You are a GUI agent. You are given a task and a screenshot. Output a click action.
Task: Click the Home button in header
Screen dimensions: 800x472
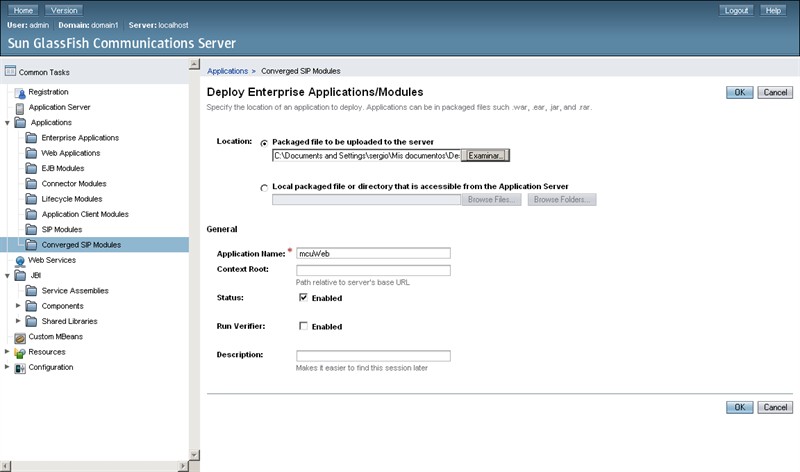click(23, 10)
